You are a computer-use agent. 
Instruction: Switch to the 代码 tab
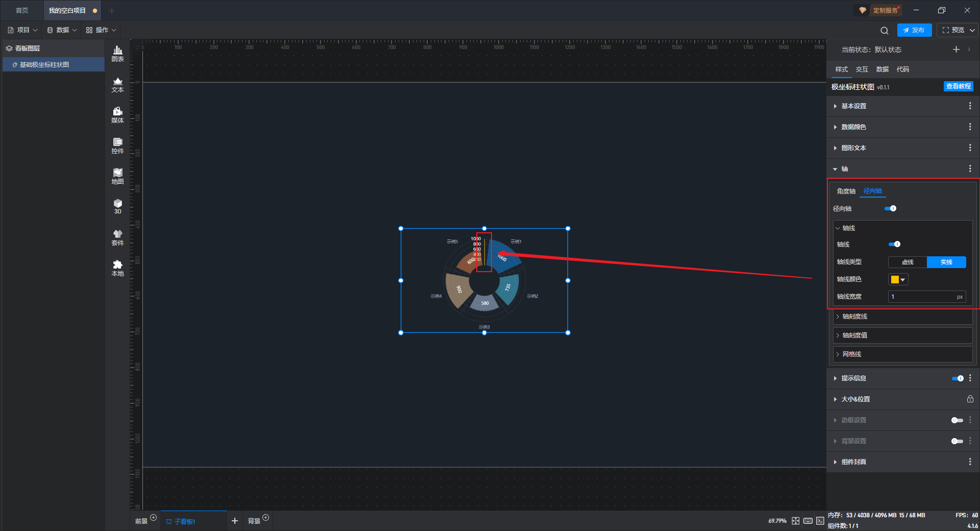(902, 69)
